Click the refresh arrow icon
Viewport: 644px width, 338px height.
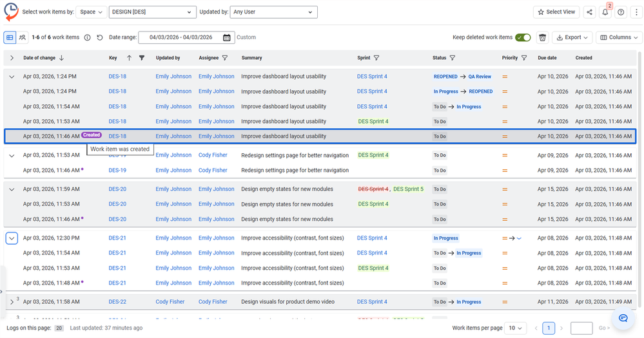click(x=100, y=37)
